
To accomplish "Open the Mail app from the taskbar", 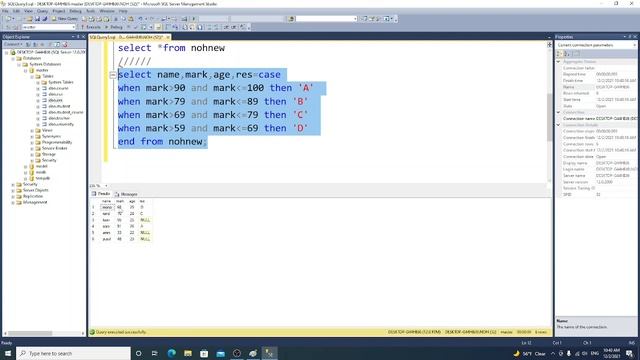I will (220, 353).
